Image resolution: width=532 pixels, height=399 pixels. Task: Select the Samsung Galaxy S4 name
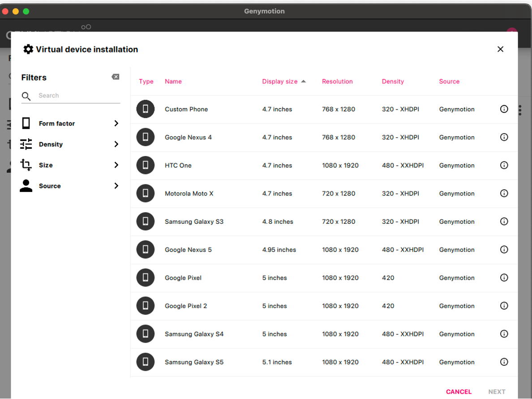(x=194, y=334)
